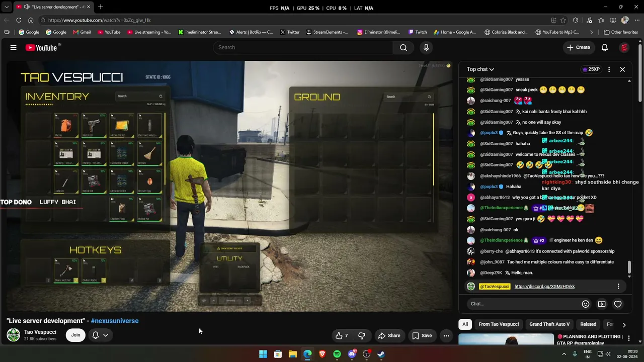Screen dimensions: 644x362
Task: Open the StreamElements bookmark
Action: (326, 32)
